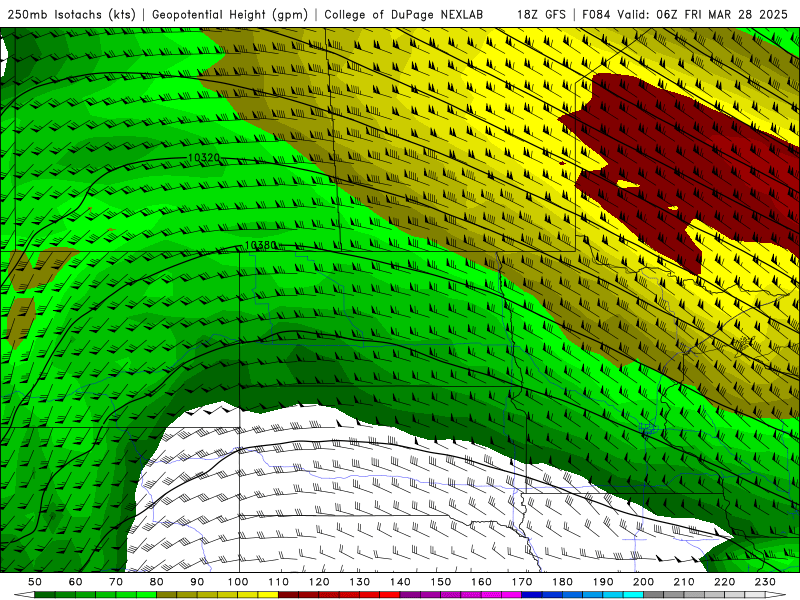Click the "18Z GFS" model run label

(541, 14)
